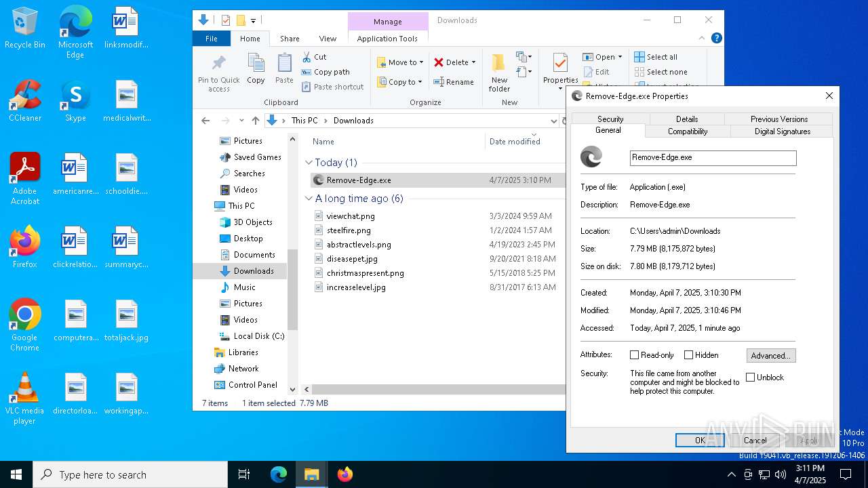The image size is (868, 488).
Task: Open Microsoft Edge from the taskbar
Action: (279, 474)
